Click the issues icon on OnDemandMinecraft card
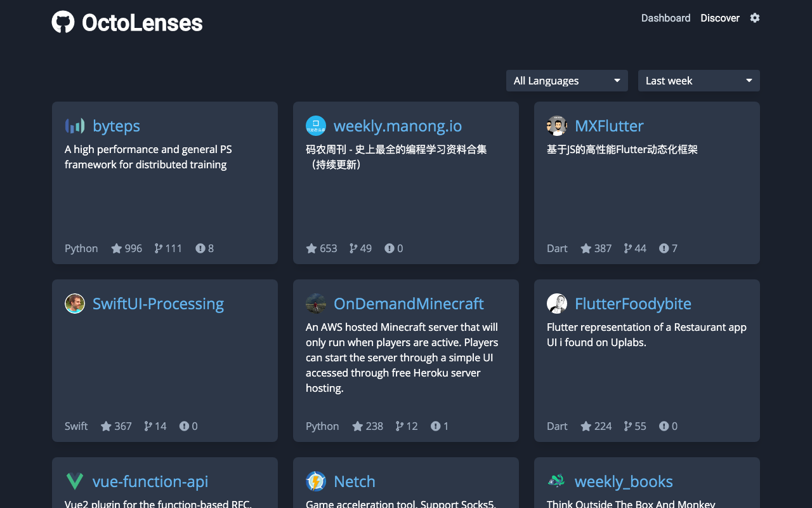 436,426
